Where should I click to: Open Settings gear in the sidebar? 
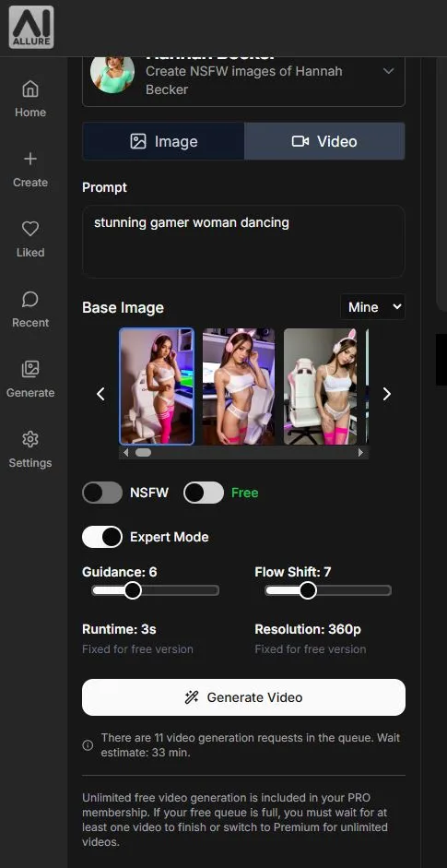[x=30, y=439]
